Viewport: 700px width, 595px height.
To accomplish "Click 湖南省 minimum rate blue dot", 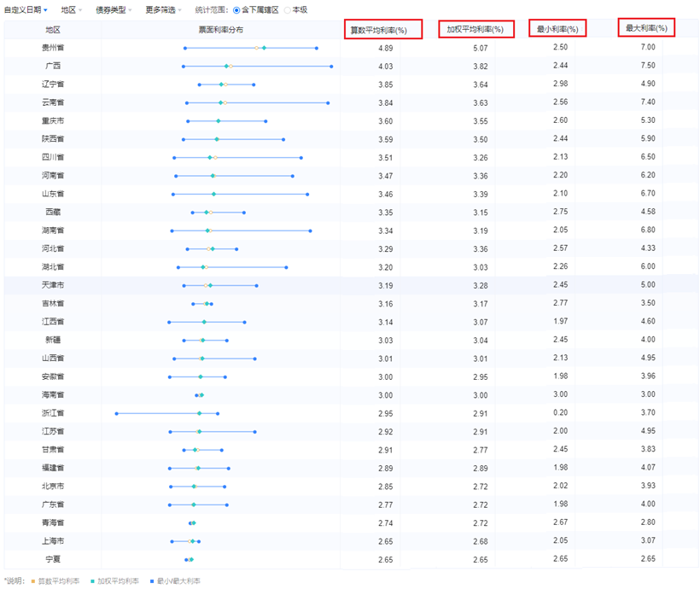I will point(172,230).
